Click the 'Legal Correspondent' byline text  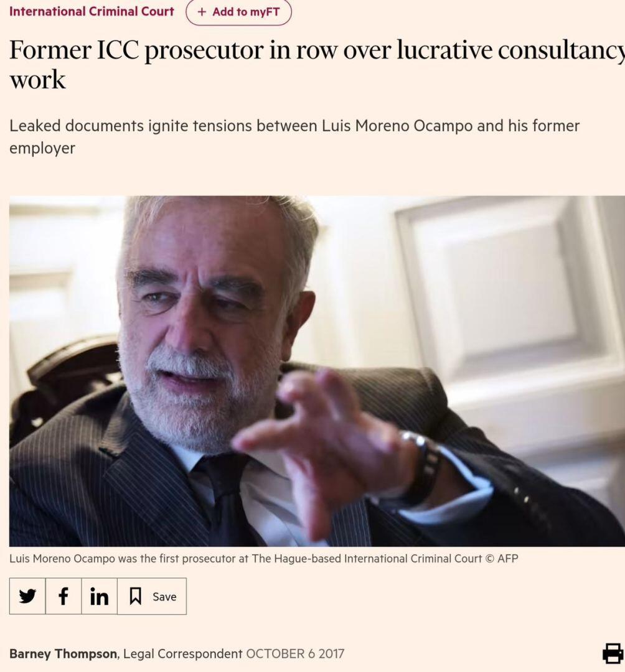[182, 653]
